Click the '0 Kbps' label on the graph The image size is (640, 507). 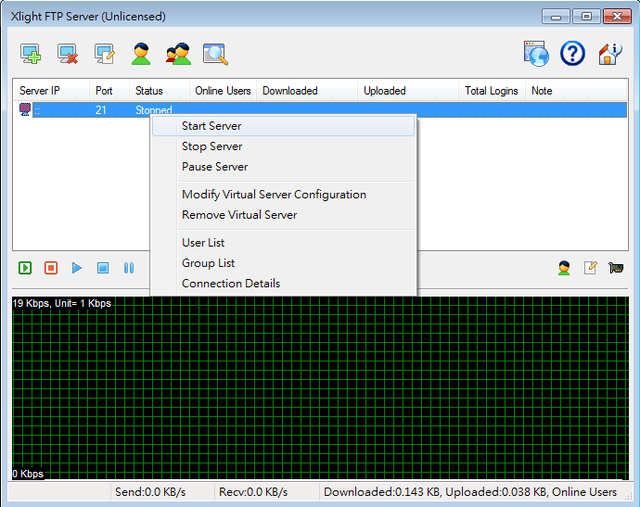click(x=28, y=474)
